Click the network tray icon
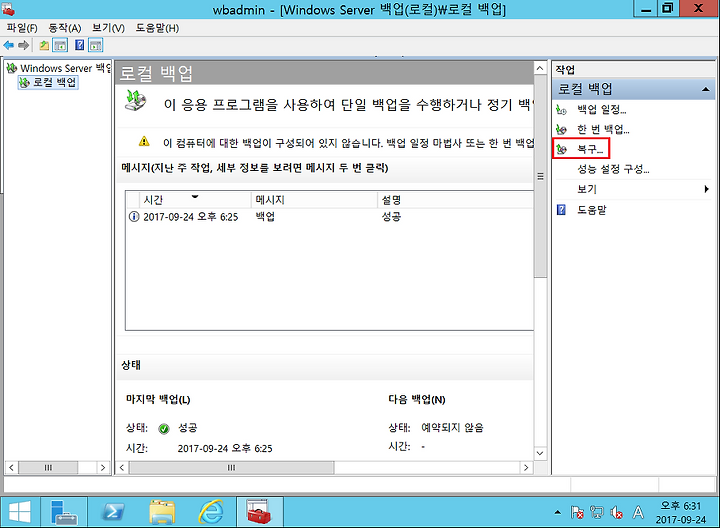 (597, 512)
